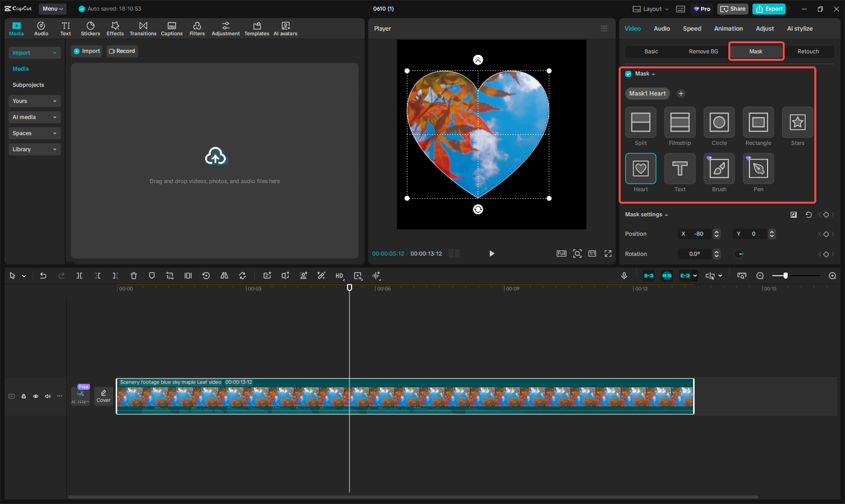This screenshot has width=845, height=504.
Task: Click the Record button
Action: (x=122, y=51)
